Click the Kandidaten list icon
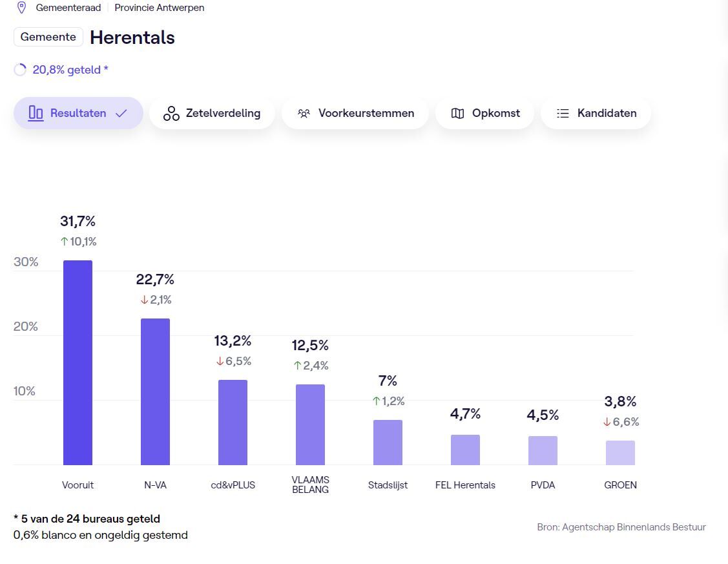Image resolution: width=728 pixels, height=564 pixels. click(x=563, y=114)
